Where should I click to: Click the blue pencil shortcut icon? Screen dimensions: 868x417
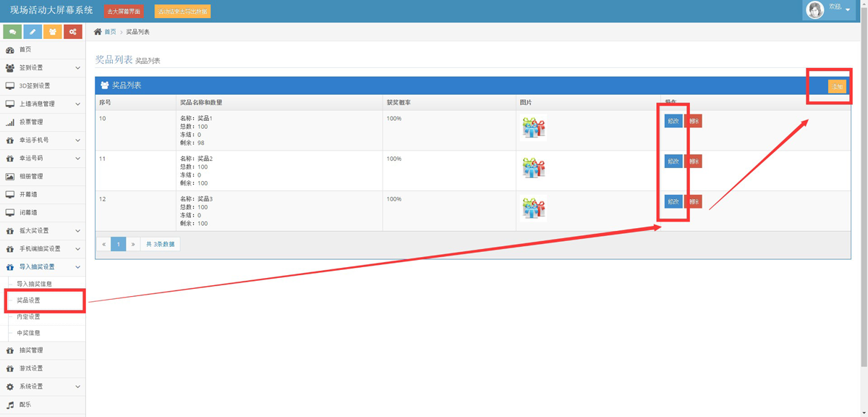coord(33,32)
